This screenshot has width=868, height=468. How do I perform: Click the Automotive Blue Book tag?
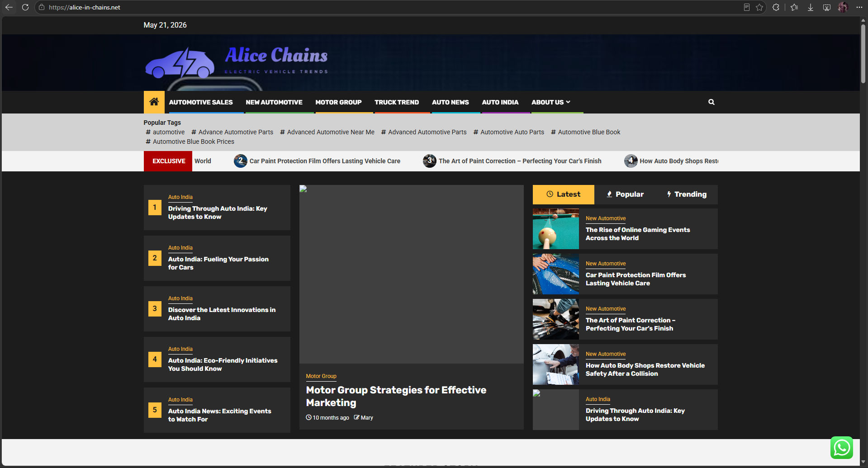coord(585,132)
